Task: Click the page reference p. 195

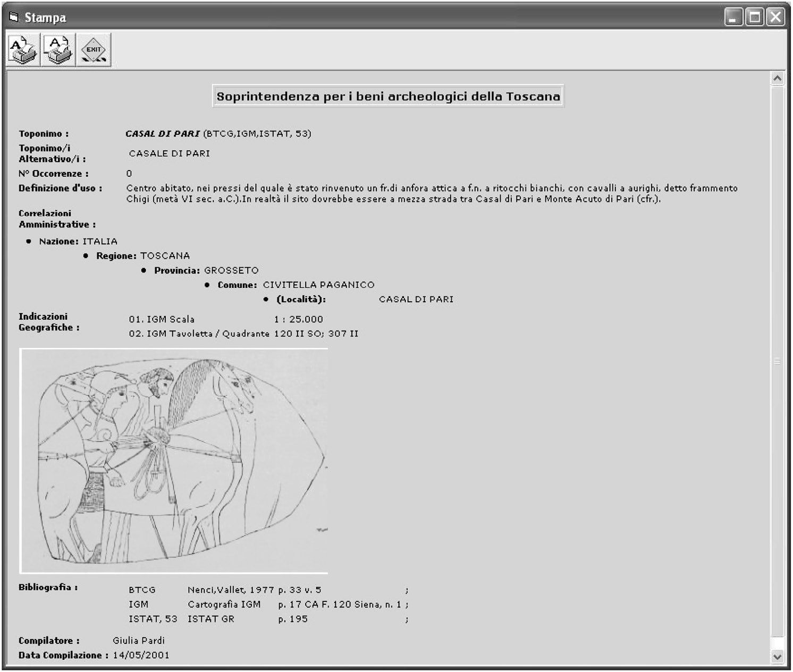Action: pyautogui.click(x=293, y=619)
